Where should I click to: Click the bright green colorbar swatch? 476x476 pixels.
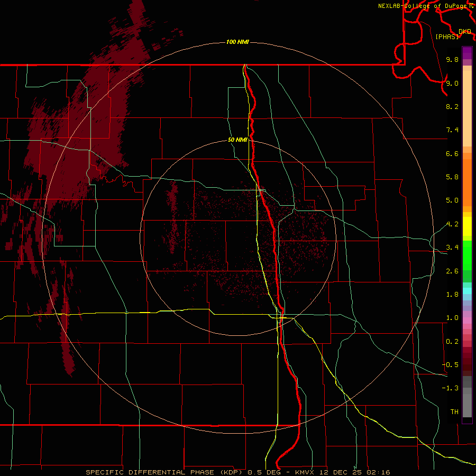[x=467, y=255]
